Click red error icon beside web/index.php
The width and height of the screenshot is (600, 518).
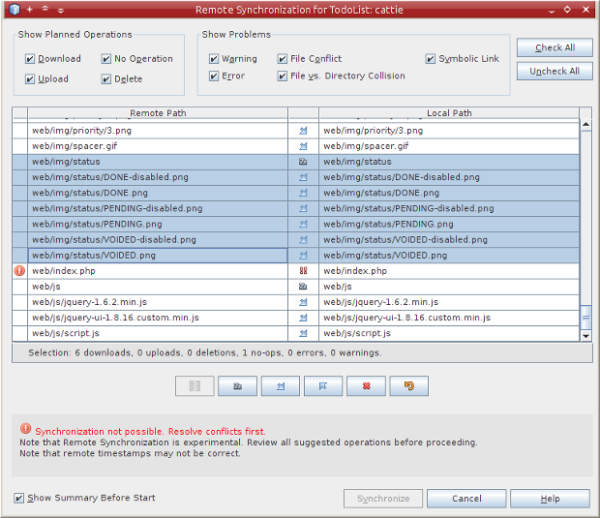[19, 271]
